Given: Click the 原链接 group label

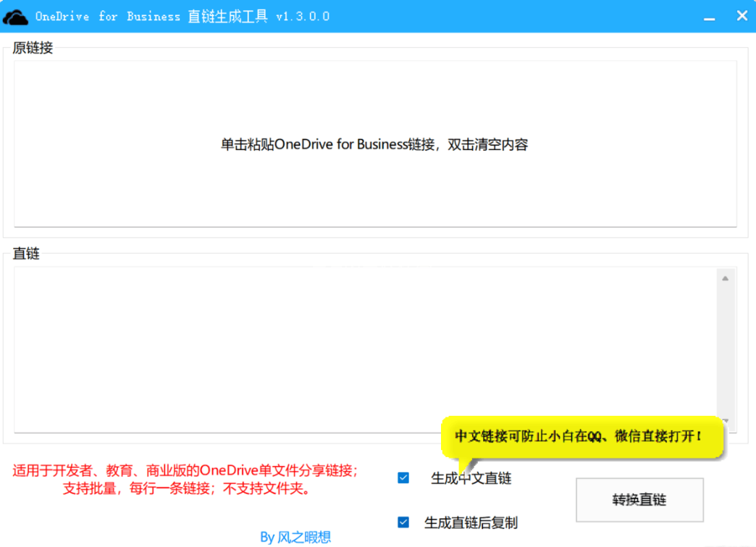Looking at the screenshot, I should pos(33,48).
